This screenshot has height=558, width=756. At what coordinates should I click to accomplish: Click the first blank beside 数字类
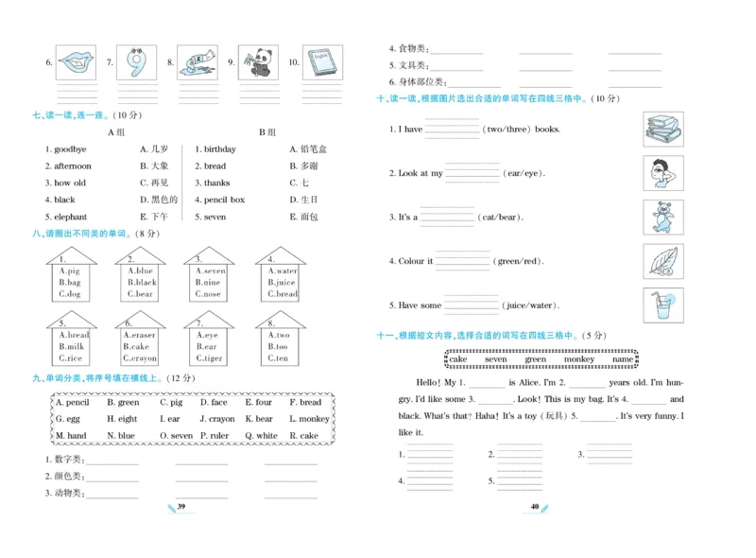pyautogui.click(x=112, y=461)
